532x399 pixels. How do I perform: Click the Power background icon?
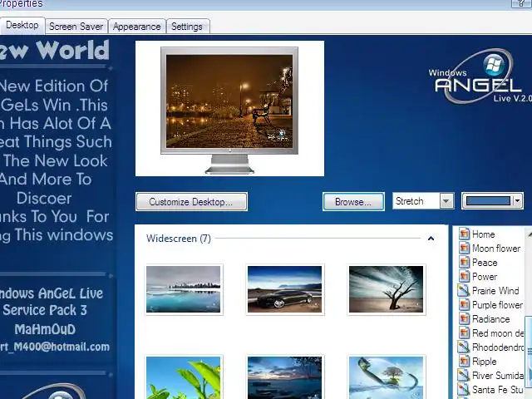[x=464, y=277]
